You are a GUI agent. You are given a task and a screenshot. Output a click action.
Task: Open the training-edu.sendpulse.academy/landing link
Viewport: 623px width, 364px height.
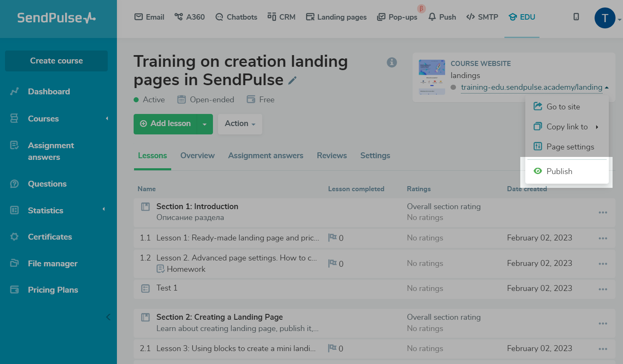[531, 87]
